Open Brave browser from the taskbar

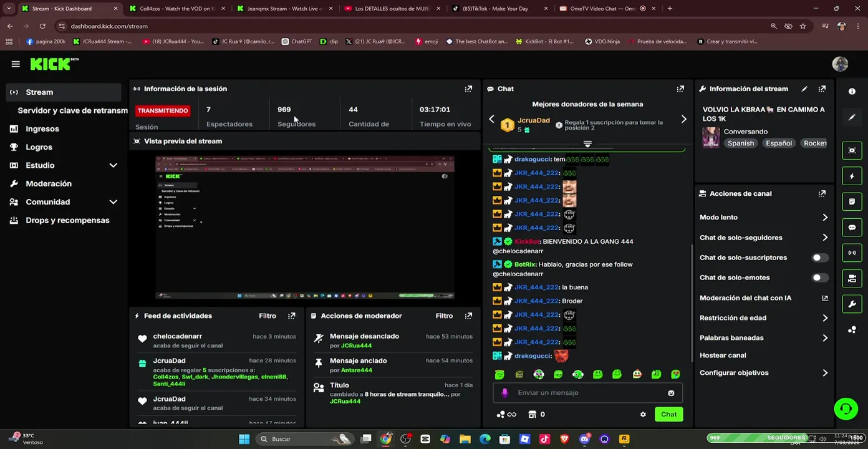point(564,439)
